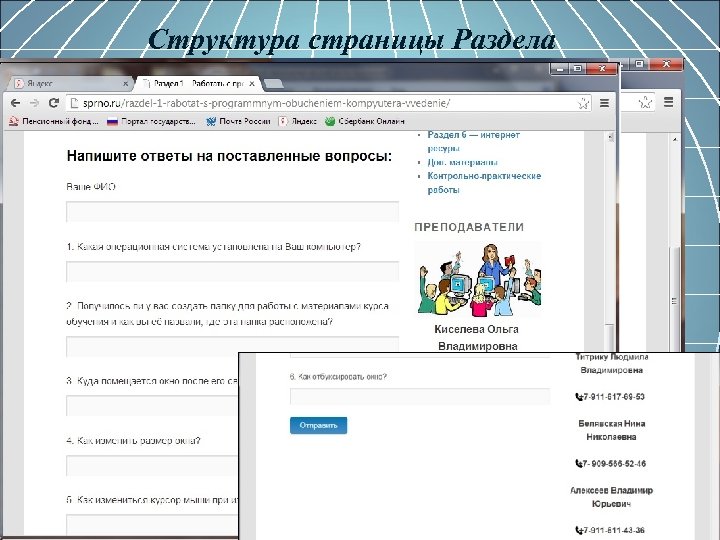Close the back browser window
This screenshot has width=720, height=540.
point(666,64)
